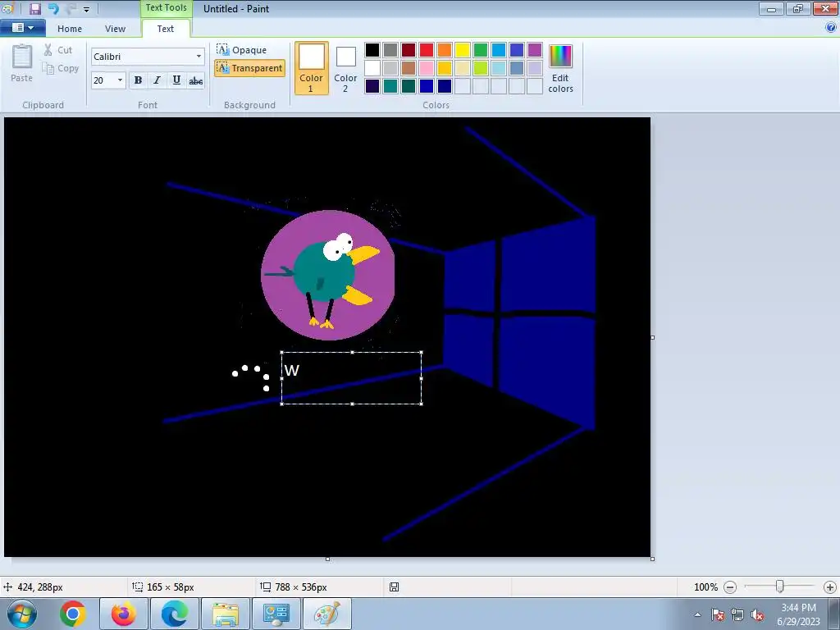Launch Firefox from taskbar
Viewport: 840px width, 630px height.
[x=124, y=614]
